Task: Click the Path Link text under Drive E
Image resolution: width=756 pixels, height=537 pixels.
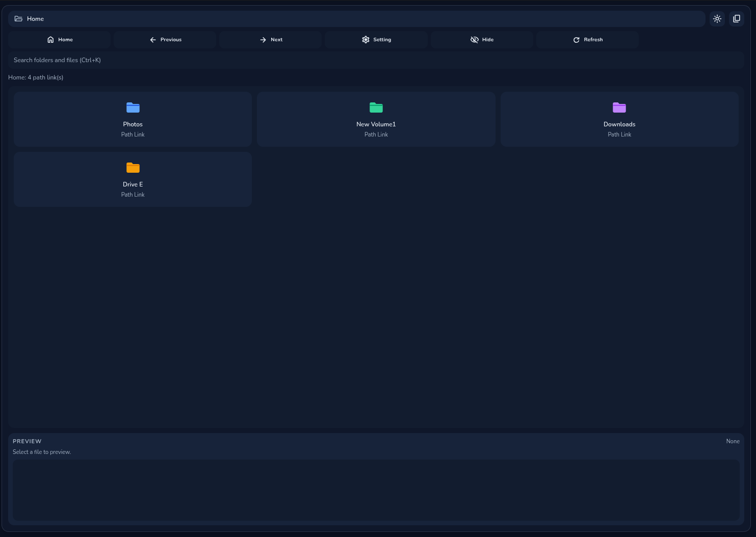Action: pyautogui.click(x=133, y=195)
